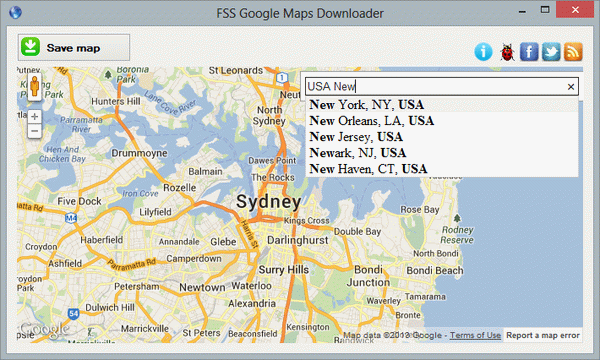Maximize the downloader window
600x360 pixels.
point(545,10)
